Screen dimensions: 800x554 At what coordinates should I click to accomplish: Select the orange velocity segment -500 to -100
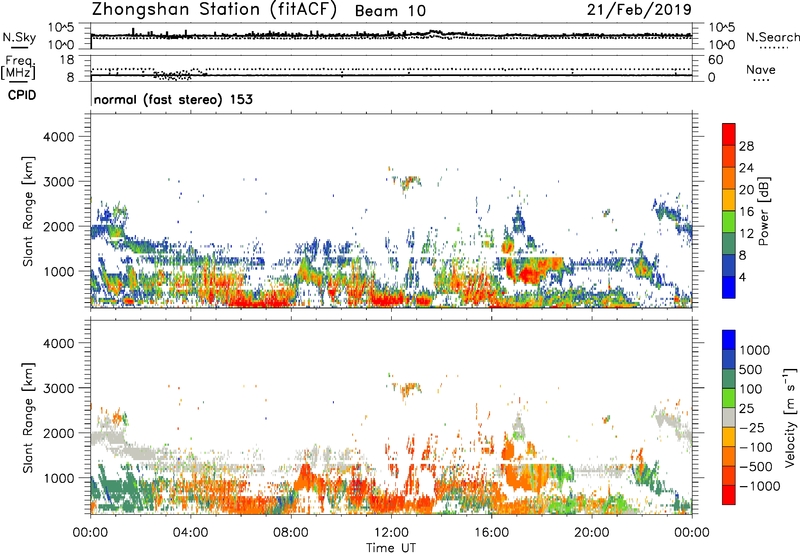[x=729, y=456]
